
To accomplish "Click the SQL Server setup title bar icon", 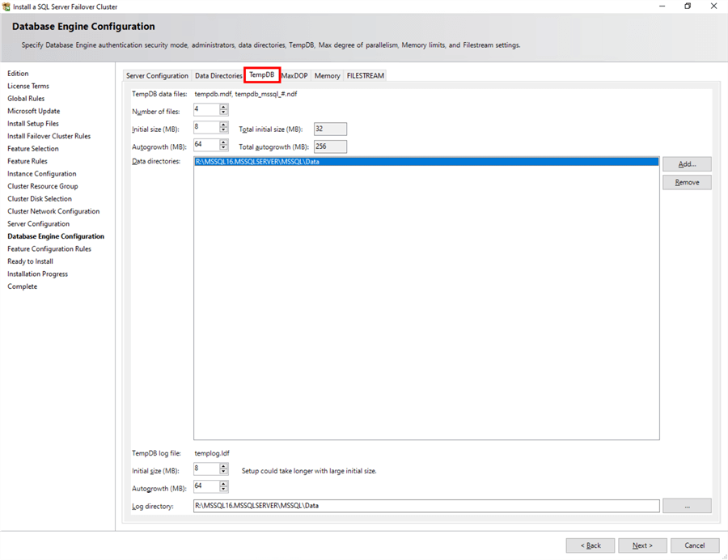I will point(6,6).
